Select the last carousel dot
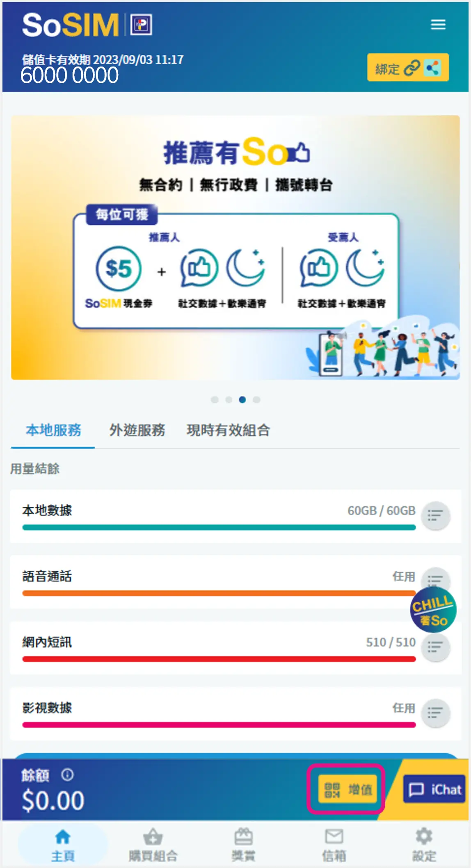Image resolution: width=471 pixels, height=868 pixels. tap(256, 400)
